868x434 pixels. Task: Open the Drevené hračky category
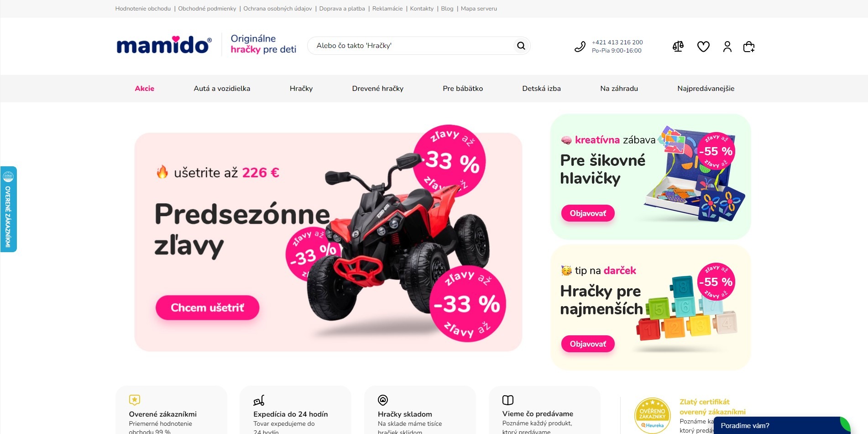(378, 89)
